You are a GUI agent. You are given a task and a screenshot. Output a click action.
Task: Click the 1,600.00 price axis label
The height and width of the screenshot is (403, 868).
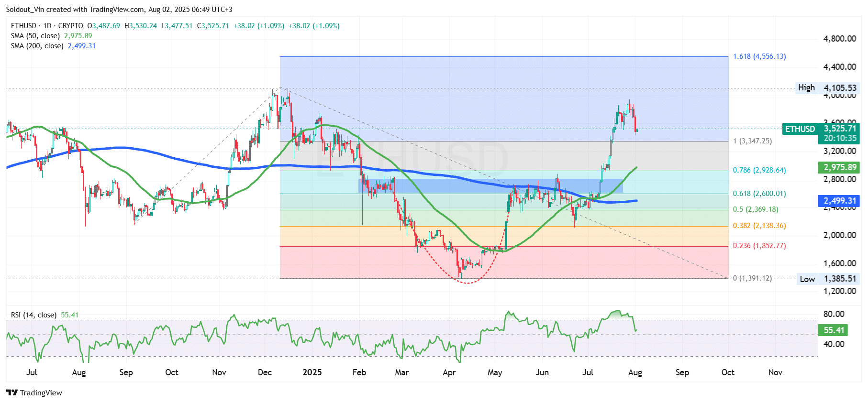pos(840,263)
